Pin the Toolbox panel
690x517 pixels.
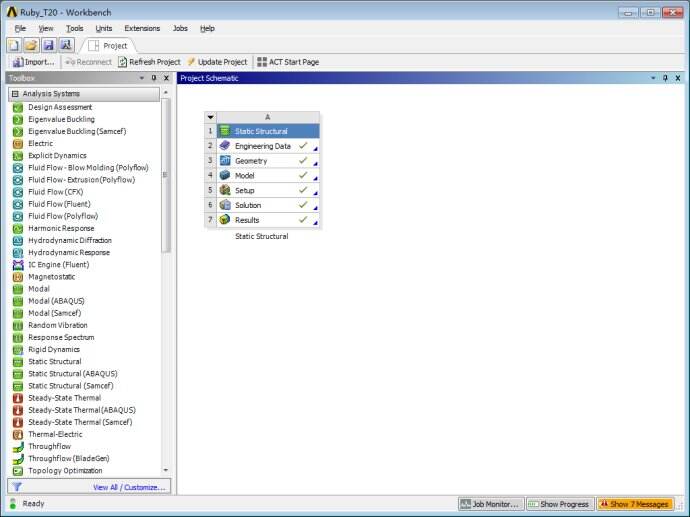(154, 78)
